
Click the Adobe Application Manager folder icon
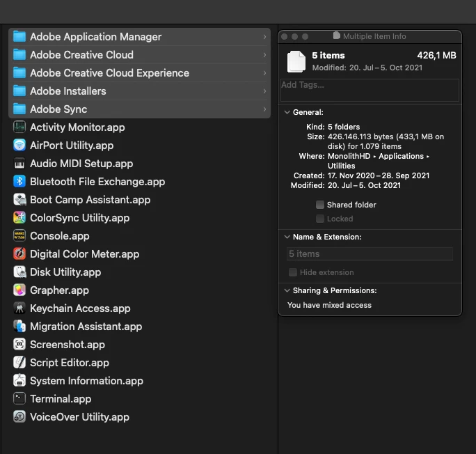point(19,37)
